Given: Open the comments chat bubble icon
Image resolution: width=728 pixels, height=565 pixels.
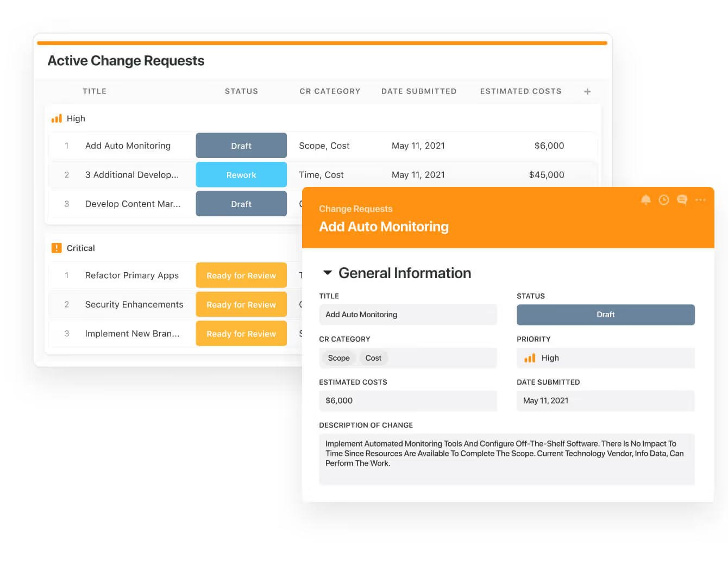Looking at the screenshot, I should 682,200.
